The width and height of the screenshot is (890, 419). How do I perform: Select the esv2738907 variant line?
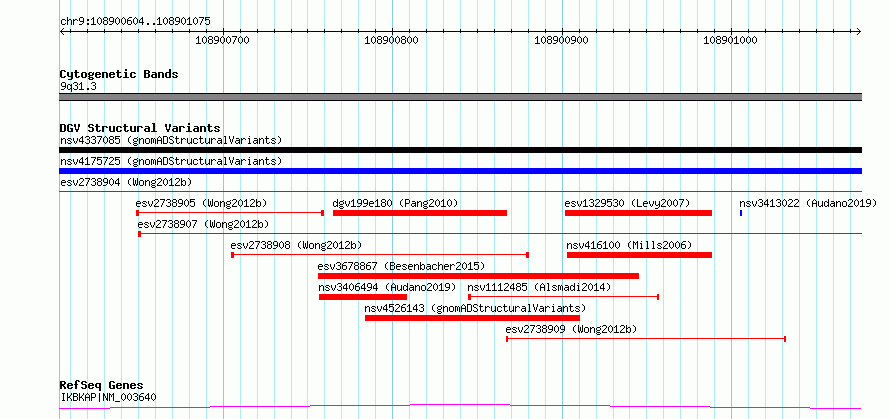(x=500, y=233)
